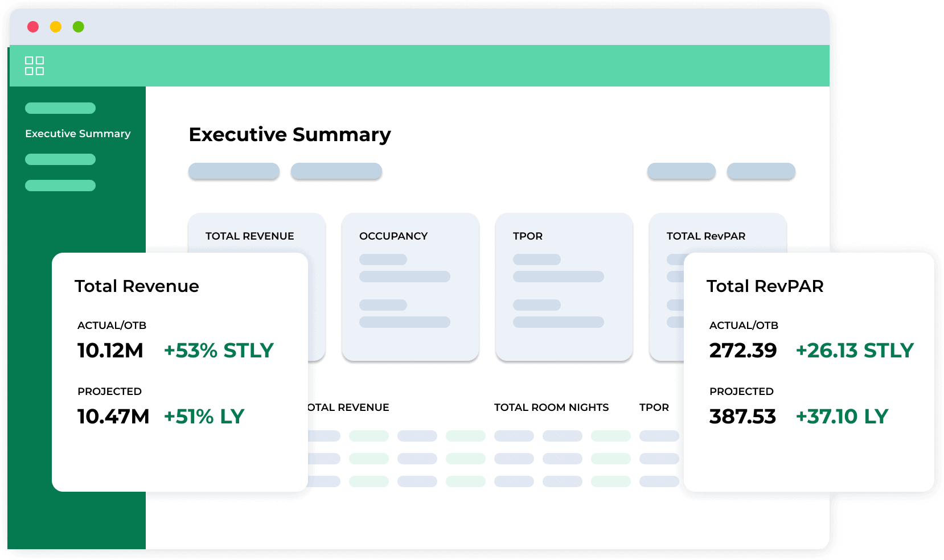Select the TOTAL RevPAR card header
This screenshot has height=560, width=944.
coord(706,236)
